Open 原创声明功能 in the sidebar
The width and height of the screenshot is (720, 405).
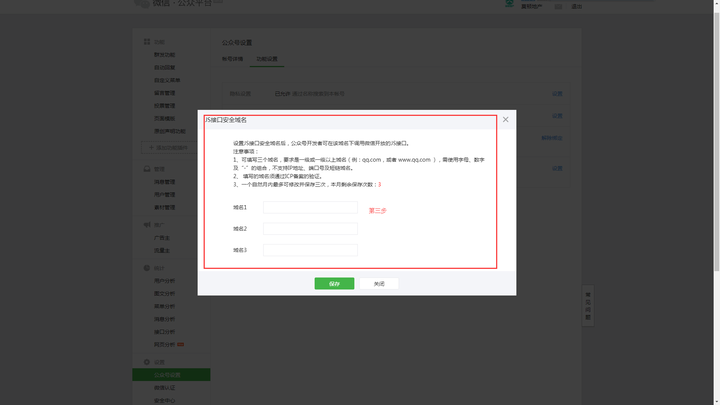point(170,131)
